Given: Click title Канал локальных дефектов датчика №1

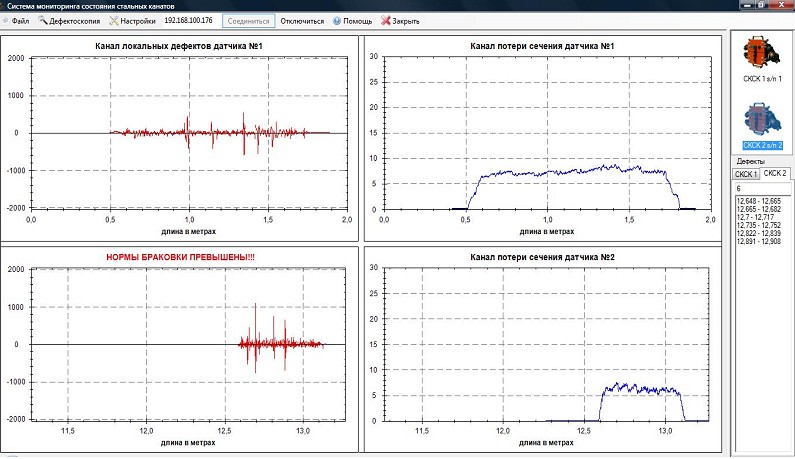Looking at the screenshot, I should coord(179,46).
